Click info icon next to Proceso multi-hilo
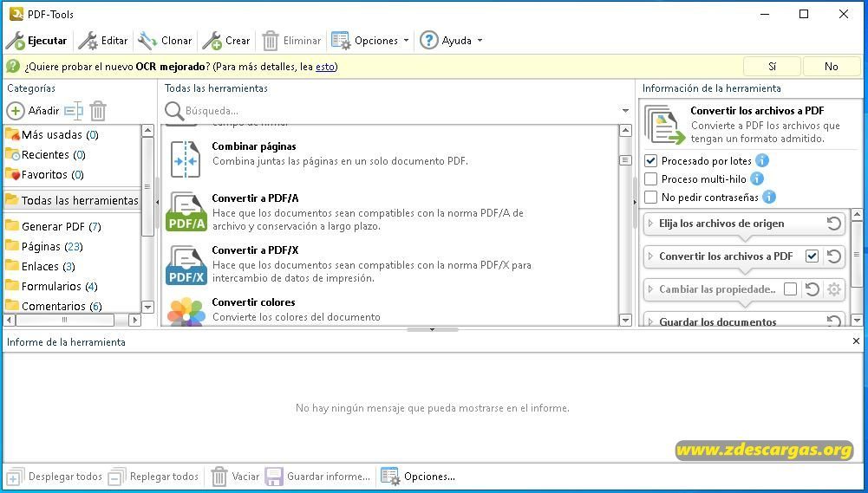 pos(757,178)
